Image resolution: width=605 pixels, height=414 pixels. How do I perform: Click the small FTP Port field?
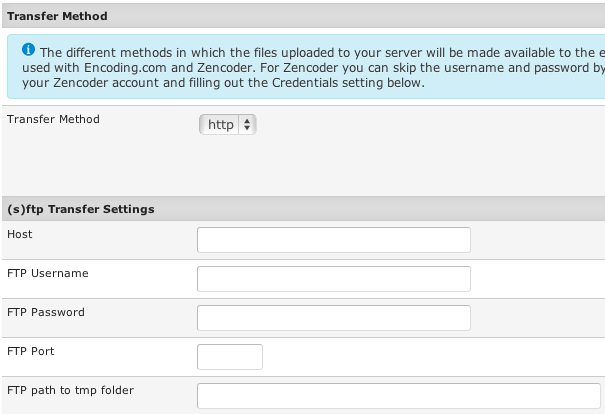pyautogui.click(x=230, y=357)
